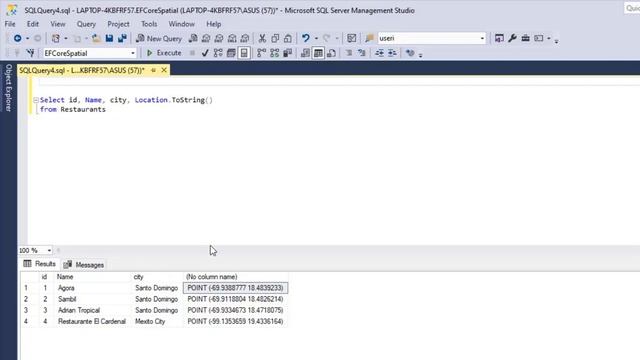Click the Database Engine Query icon

(x=193, y=38)
